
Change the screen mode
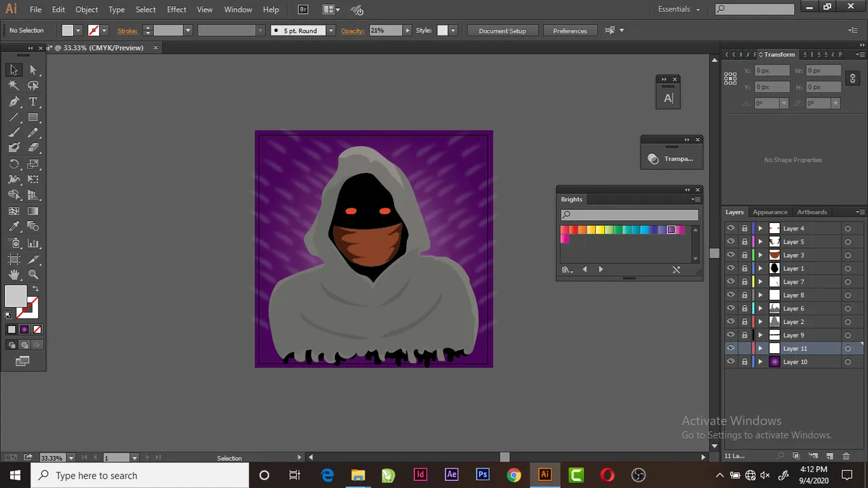[x=22, y=361]
